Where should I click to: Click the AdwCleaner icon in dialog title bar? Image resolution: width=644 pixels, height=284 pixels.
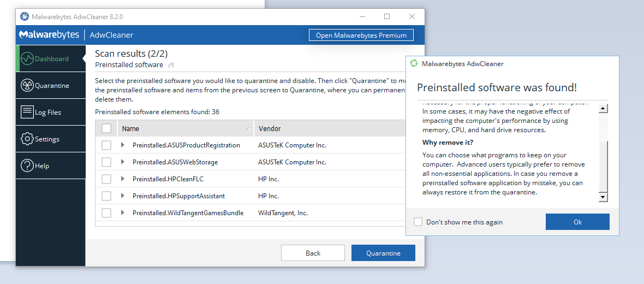pyautogui.click(x=414, y=63)
